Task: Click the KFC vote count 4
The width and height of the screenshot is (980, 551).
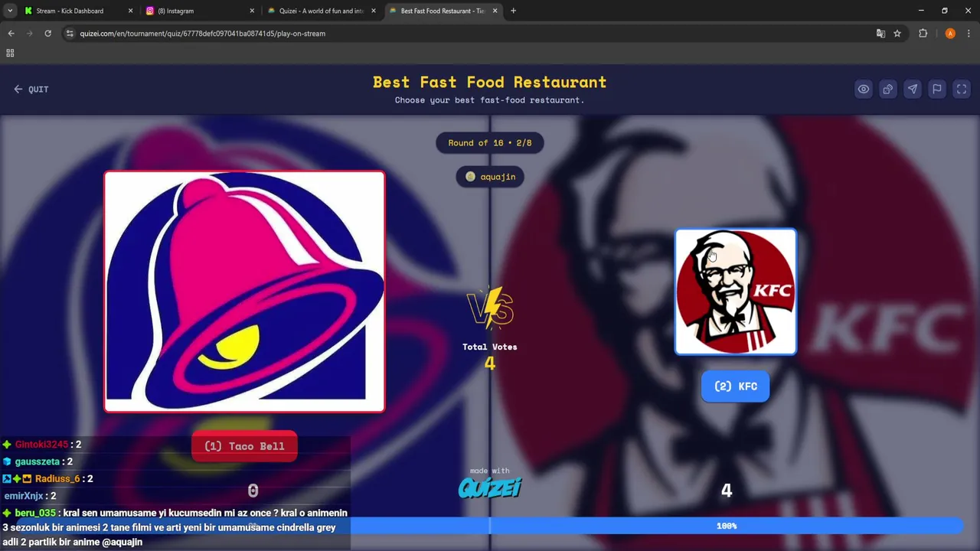Action: (x=727, y=491)
